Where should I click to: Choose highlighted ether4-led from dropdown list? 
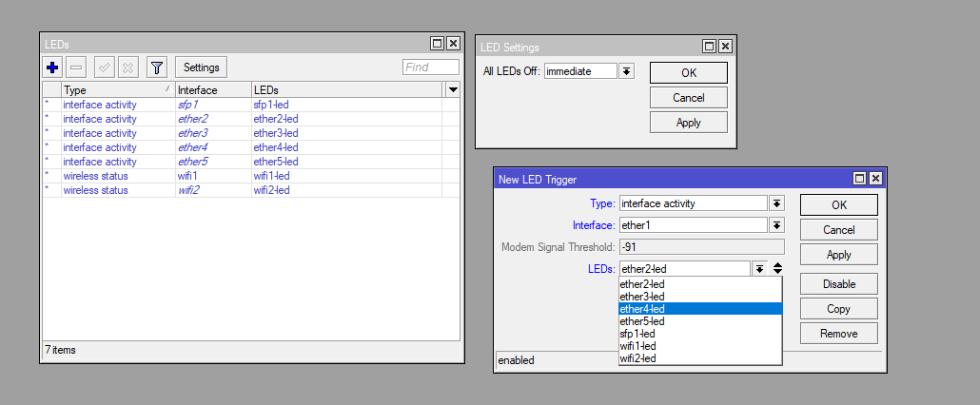click(700, 309)
